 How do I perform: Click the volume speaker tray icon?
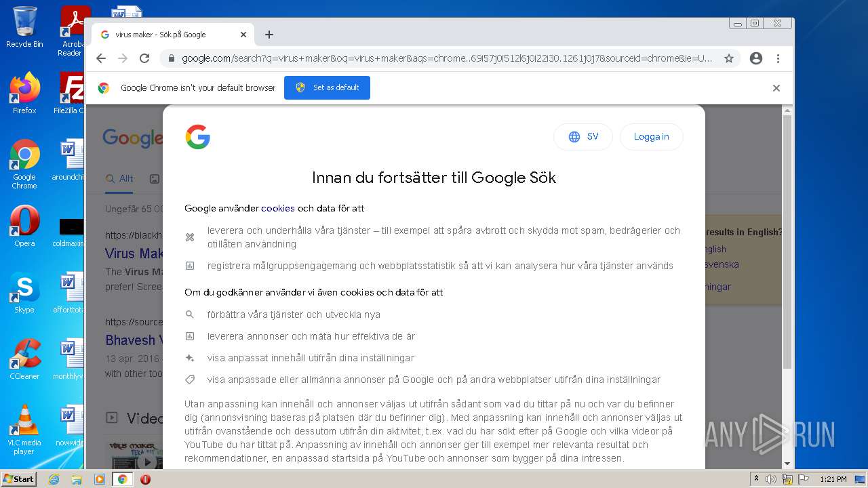tap(771, 479)
